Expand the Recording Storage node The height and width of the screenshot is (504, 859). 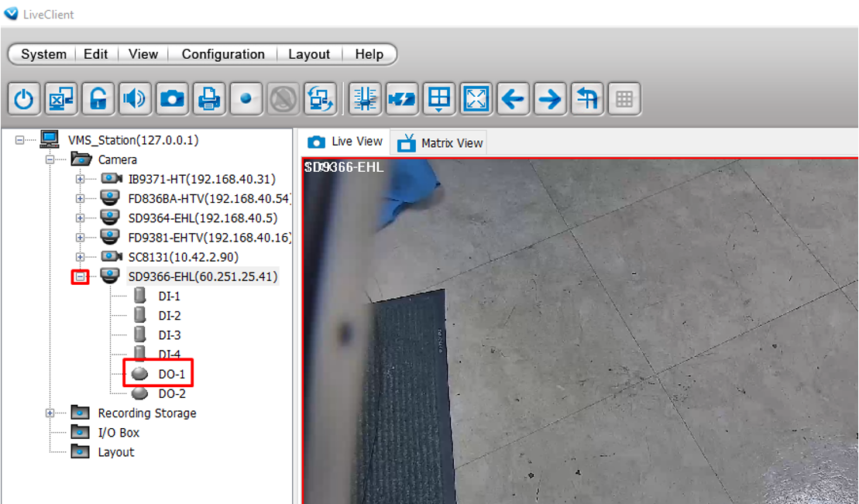50,413
